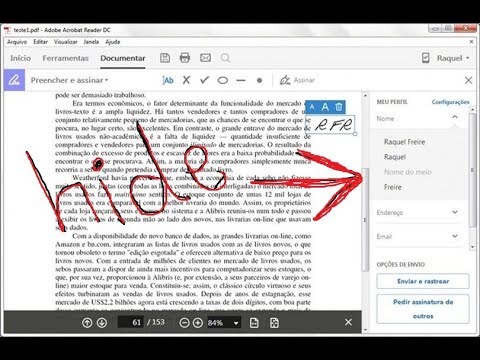Select 'Raquel' first name entry
Viewport: 480px width, 360px height.
click(395, 157)
